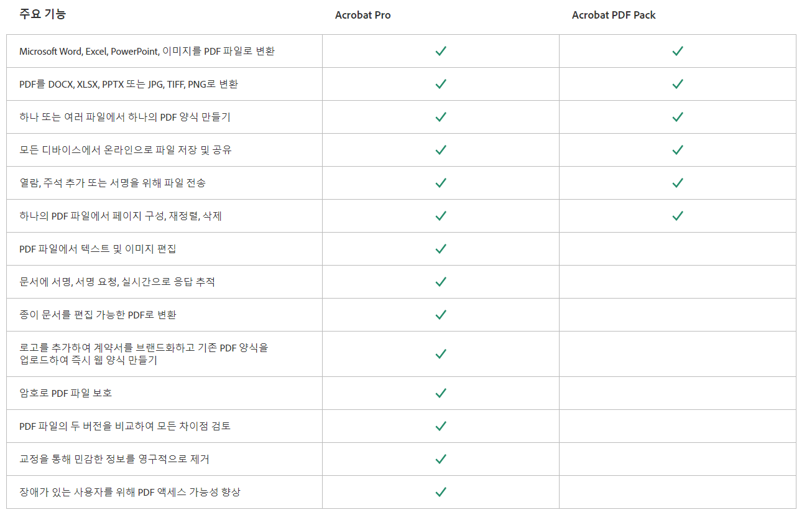Click Acrobat Pro checkmark for 종이 문서 변환 row
This screenshot has height=520, width=812.
[x=441, y=315]
